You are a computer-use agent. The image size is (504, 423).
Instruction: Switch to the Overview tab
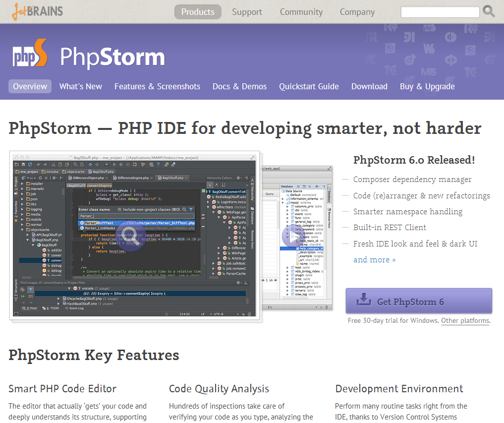tap(30, 86)
